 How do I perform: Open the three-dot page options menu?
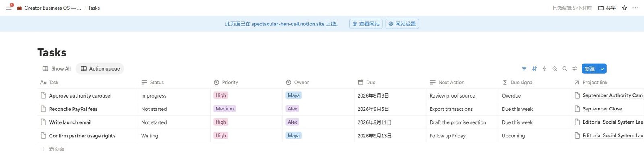tap(635, 8)
